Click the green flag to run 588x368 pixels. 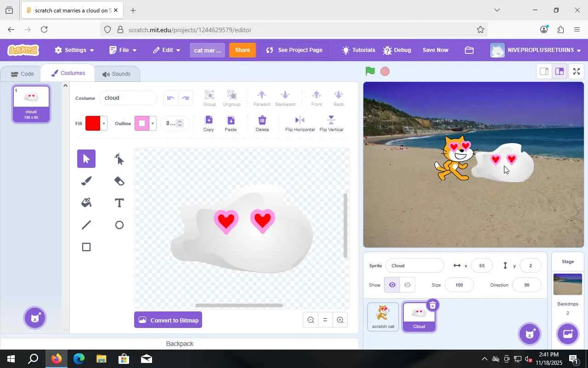click(x=370, y=71)
